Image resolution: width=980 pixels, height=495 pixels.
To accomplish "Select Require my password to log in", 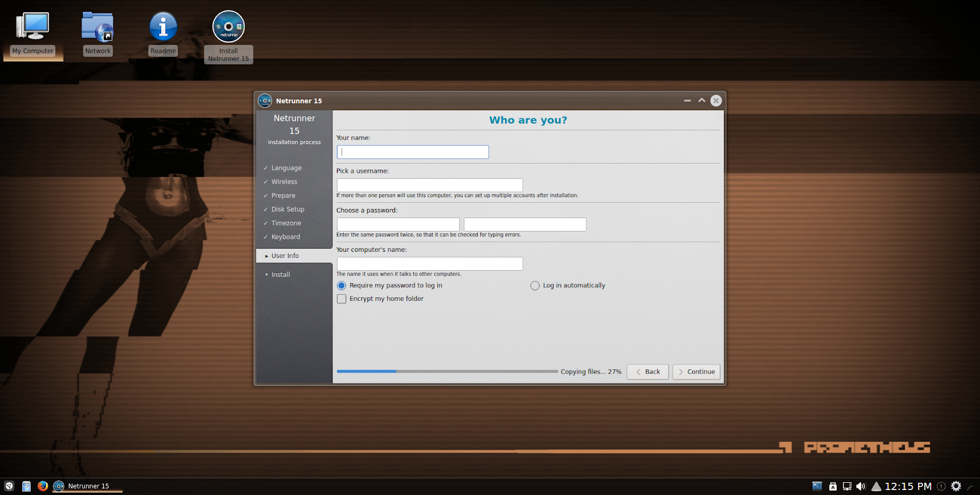I will pyautogui.click(x=390, y=285).
